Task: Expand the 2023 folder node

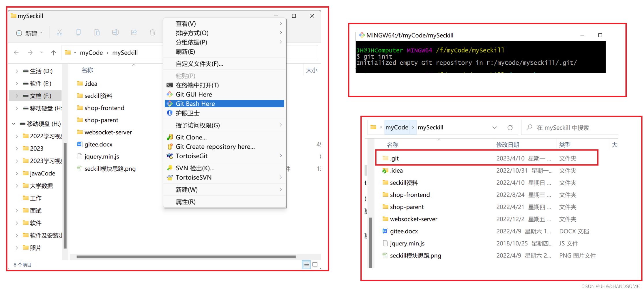Action: [x=17, y=148]
